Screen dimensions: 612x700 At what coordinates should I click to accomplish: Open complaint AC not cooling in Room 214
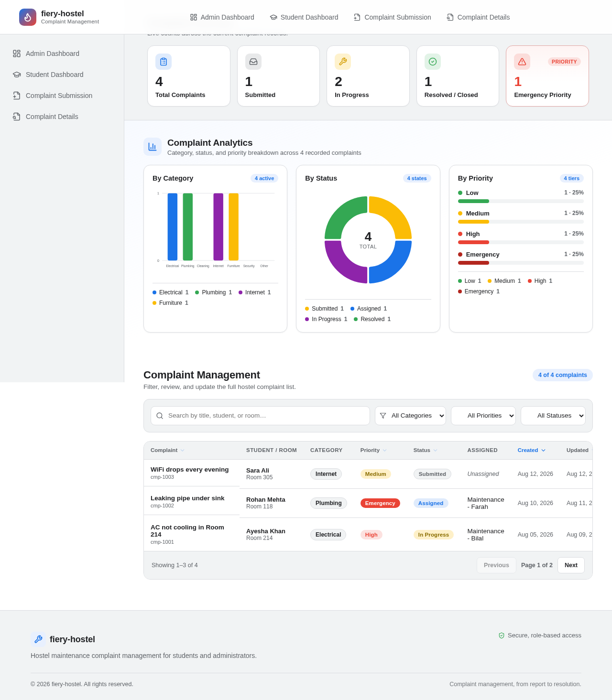[187, 531]
